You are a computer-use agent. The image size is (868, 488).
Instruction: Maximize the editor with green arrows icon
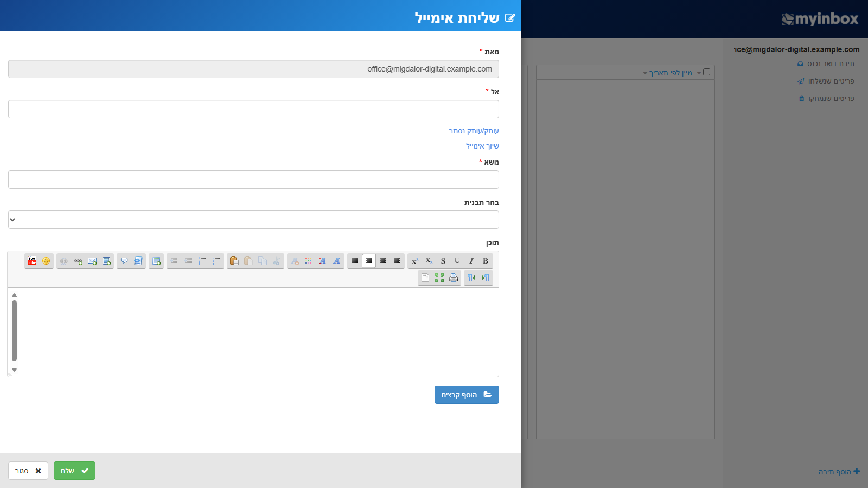(x=439, y=278)
